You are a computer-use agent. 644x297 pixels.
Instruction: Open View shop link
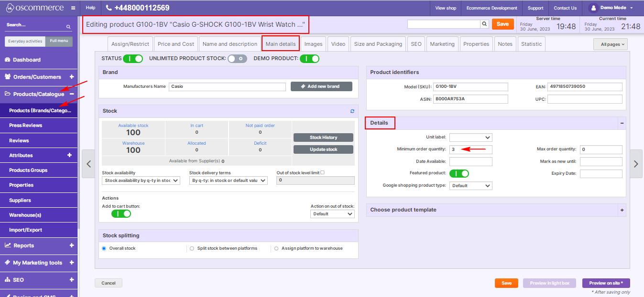pos(446,8)
